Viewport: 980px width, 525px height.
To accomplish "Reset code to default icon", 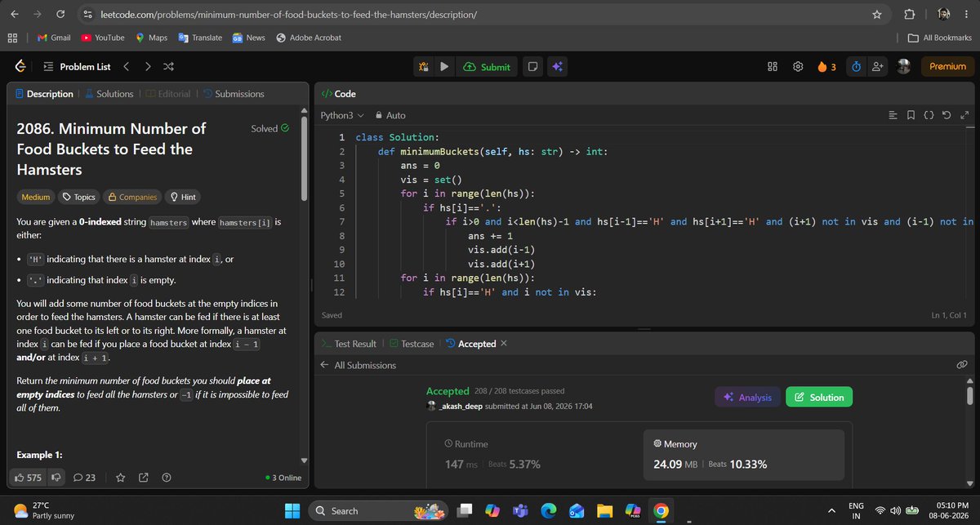I will [946, 116].
